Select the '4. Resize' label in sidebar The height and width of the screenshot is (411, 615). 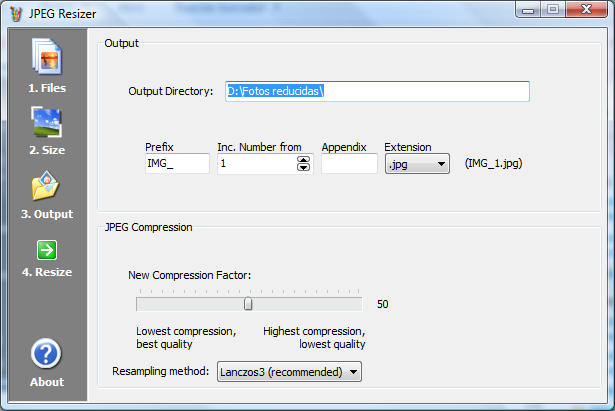click(47, 272)
